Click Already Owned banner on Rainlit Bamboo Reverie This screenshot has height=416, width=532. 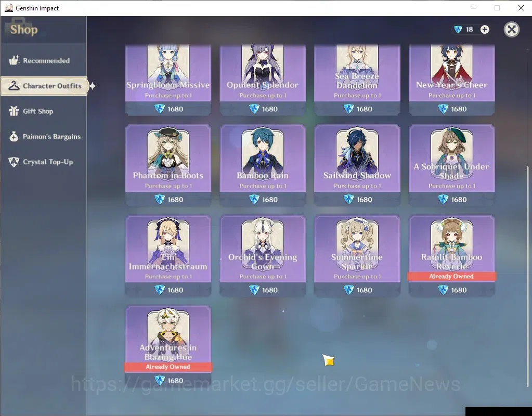tap(451, 276)
